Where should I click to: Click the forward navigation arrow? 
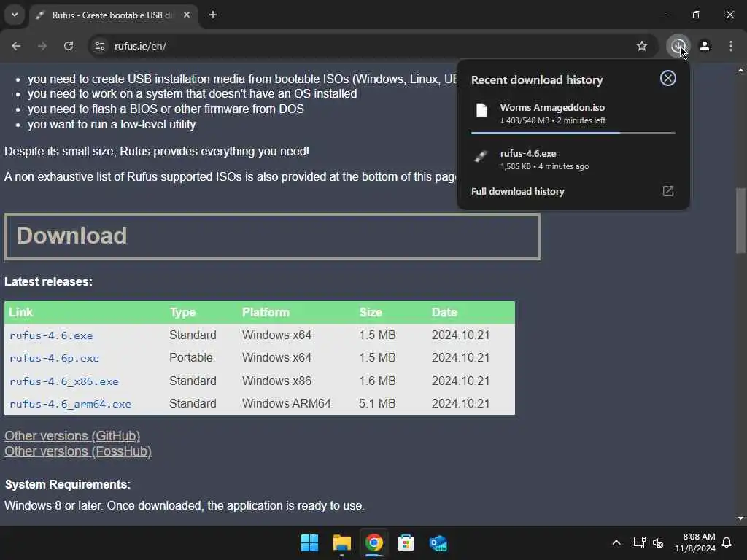tap(42, 46)
